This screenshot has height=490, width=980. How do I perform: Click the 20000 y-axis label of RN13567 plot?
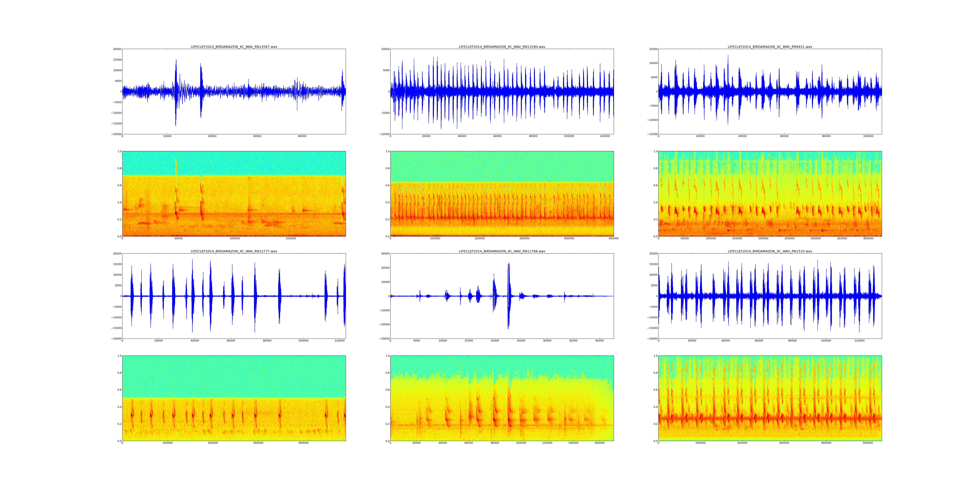[x=117, y=49]
